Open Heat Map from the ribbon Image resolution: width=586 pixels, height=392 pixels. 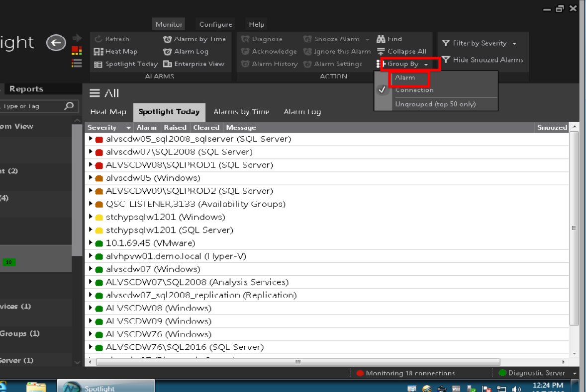pyautogui.click(x=115, y=52)
